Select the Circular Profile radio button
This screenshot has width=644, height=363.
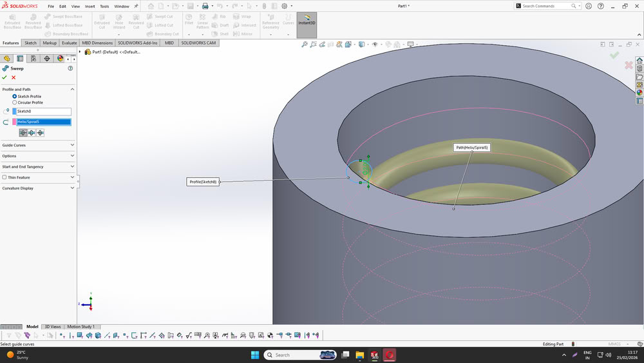click(15, 103)
